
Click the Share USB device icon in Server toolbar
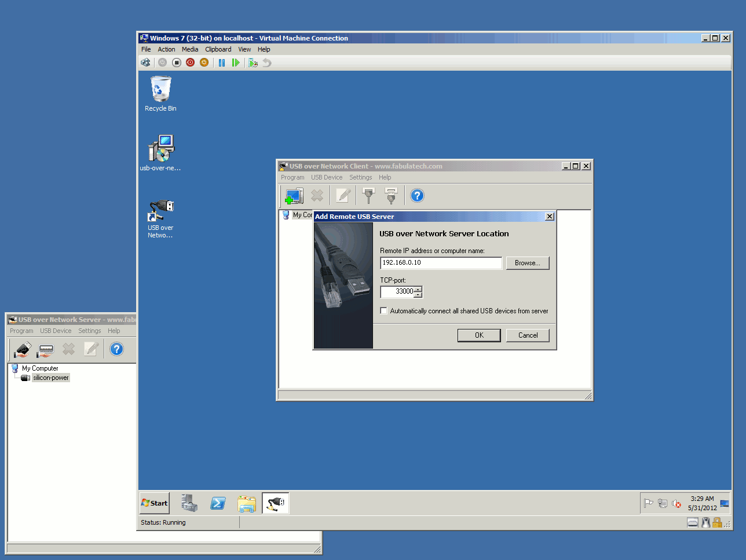coord(23,349)
